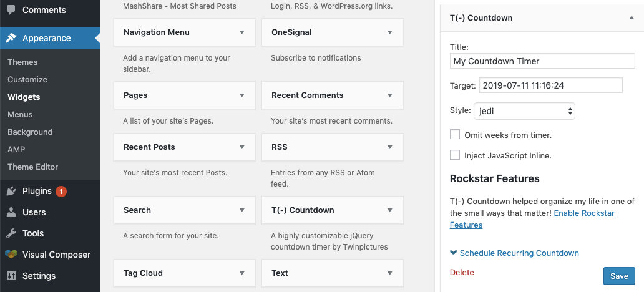The width and height of the screenshot is (644, 292).
Task: Open Theme Editor submenu item
Action: click(x=33, y=167)
